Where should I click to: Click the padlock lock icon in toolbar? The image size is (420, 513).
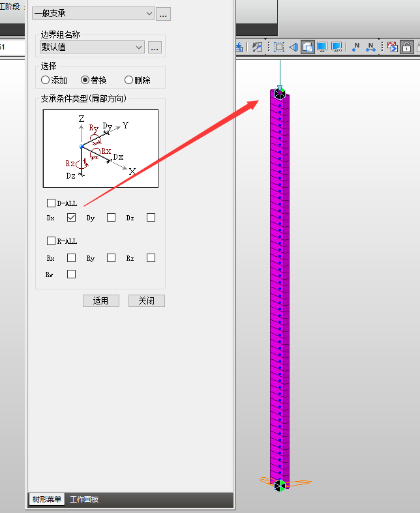coord(406,47)
